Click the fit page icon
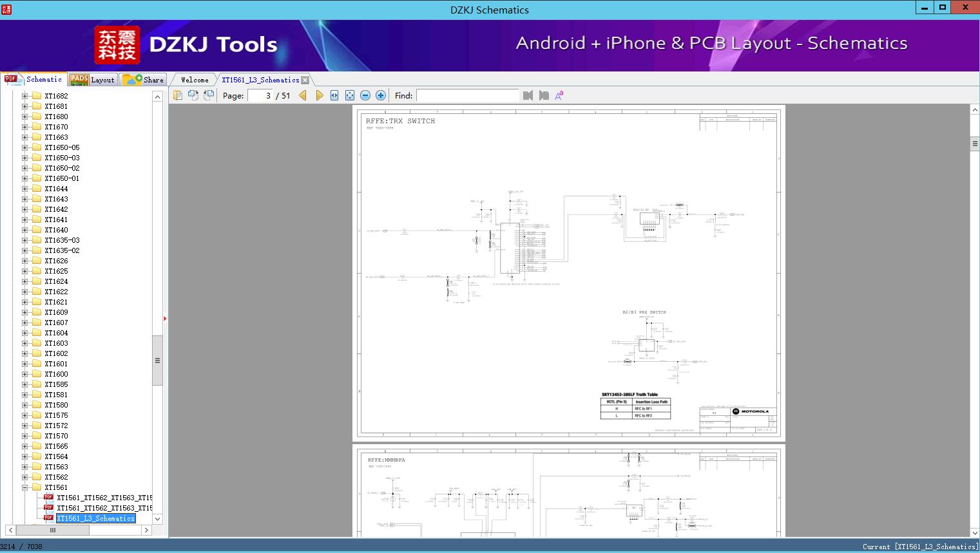 [x=350, y=95]
